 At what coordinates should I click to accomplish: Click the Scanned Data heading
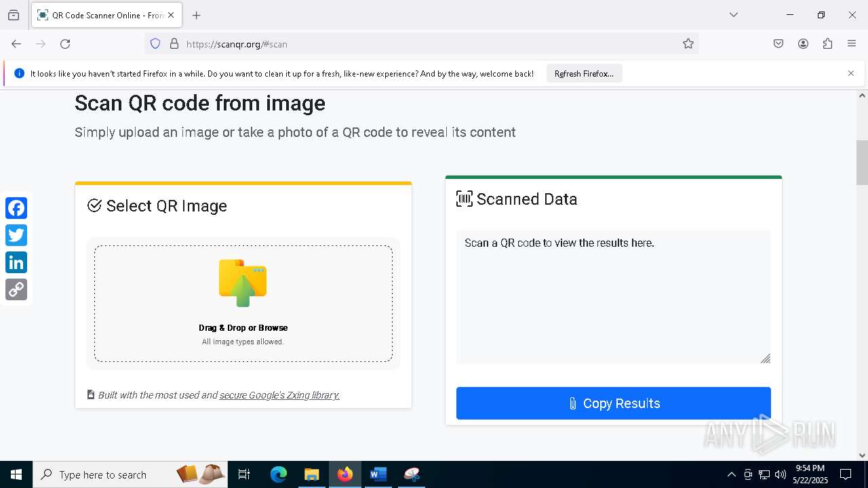(x=527, y=199)
